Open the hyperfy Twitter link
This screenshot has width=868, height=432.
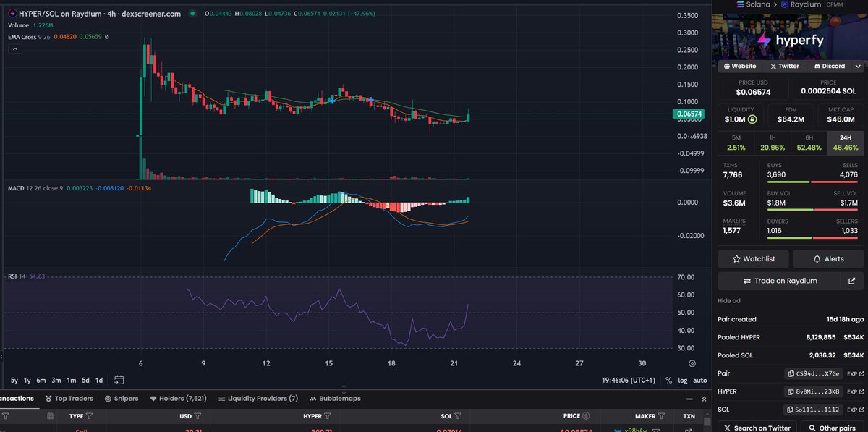pyautogui.click(x=784, y=66)
